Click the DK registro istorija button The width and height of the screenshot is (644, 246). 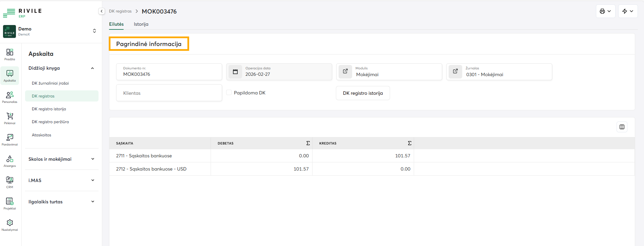(x=363, y=93)
